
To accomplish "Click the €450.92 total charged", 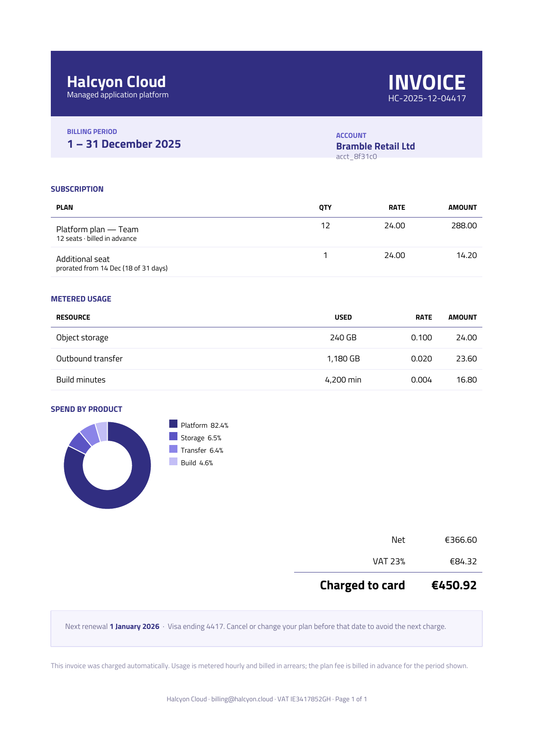I will pos(454,585).
